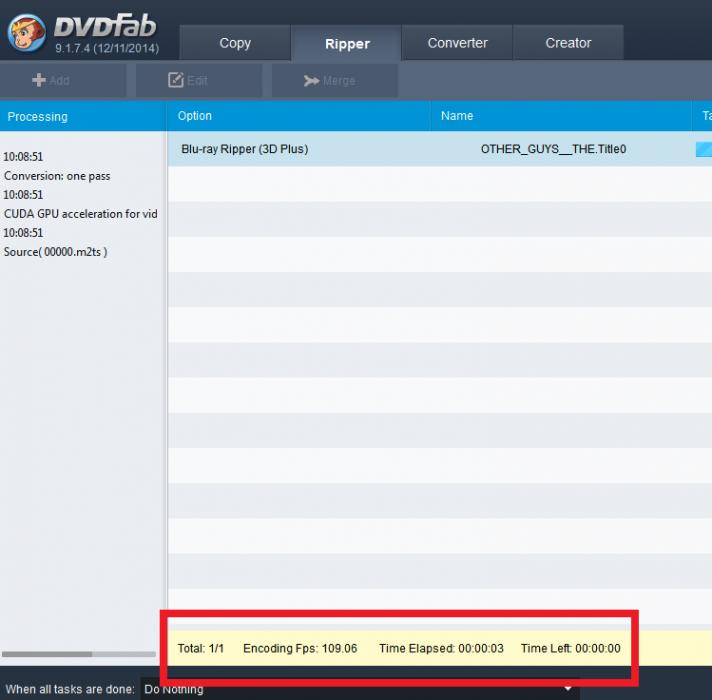Image resolution: width=712 pixels, height=700 pixels.
Task: Click the DVDFab monkey logo
Action: click(27, 31)
